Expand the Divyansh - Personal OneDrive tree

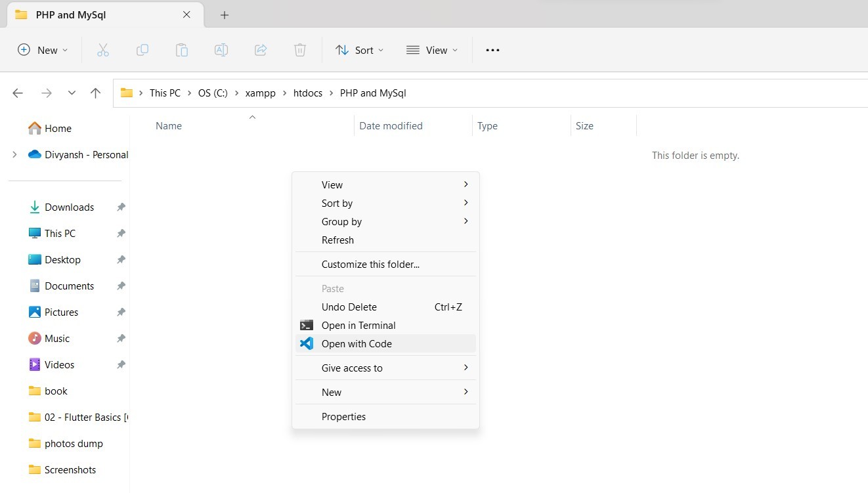point(14,155)
